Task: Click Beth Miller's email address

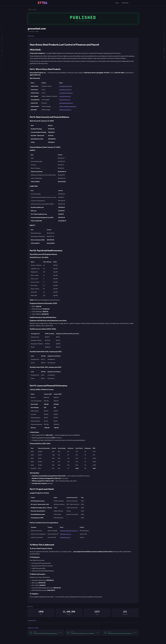Action: [65, 110]
